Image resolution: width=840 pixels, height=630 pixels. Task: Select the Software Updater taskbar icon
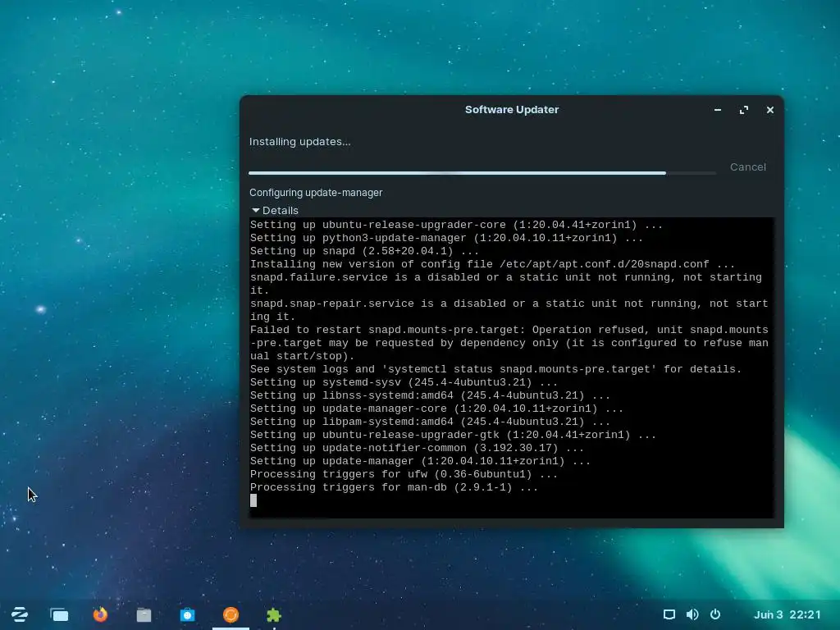pos(231,614)
